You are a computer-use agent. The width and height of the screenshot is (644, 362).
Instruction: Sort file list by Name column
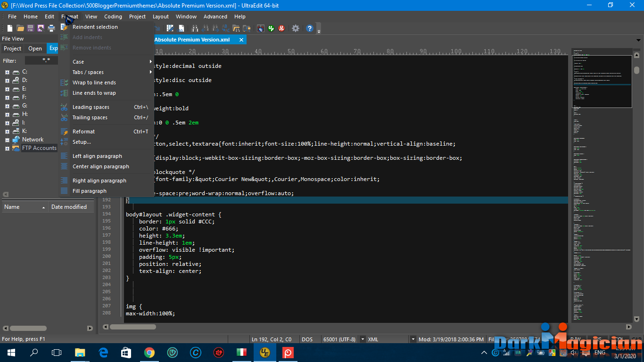[25, 207]
